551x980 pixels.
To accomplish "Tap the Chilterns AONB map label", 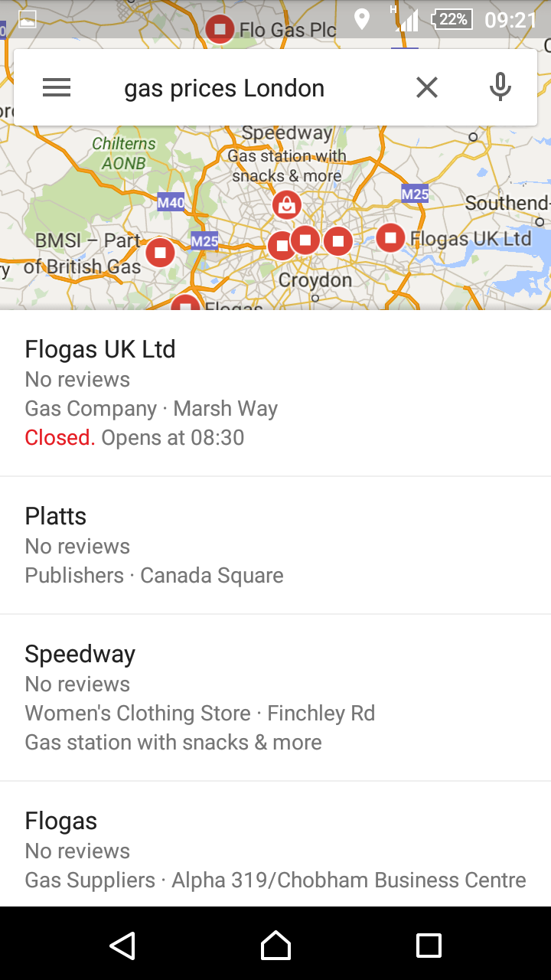I will click(x=123, y=153).
